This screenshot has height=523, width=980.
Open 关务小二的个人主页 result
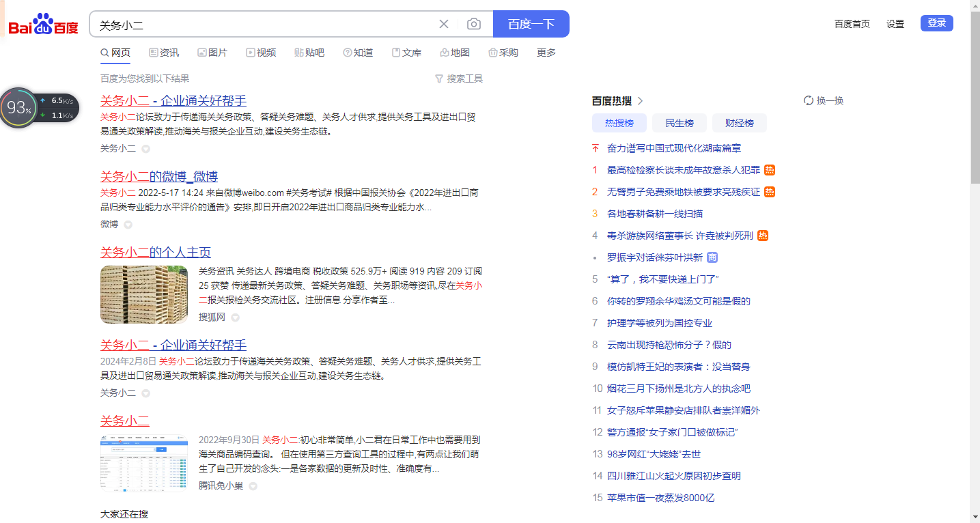click(156, 253)
